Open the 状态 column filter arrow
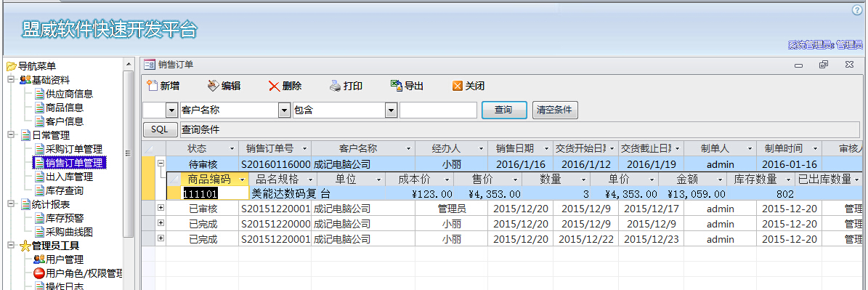The width and height of the screenshot is (868, 290). click(232, 149)
